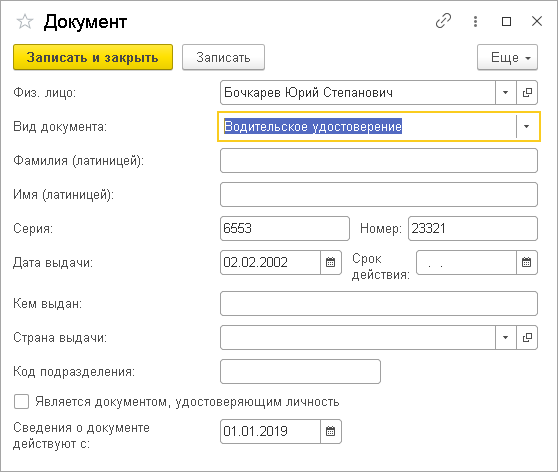Open Страна выдачи record with open-form icon
Image resolution: width=558 pixels, height=472 pixels.
point(527,337)
